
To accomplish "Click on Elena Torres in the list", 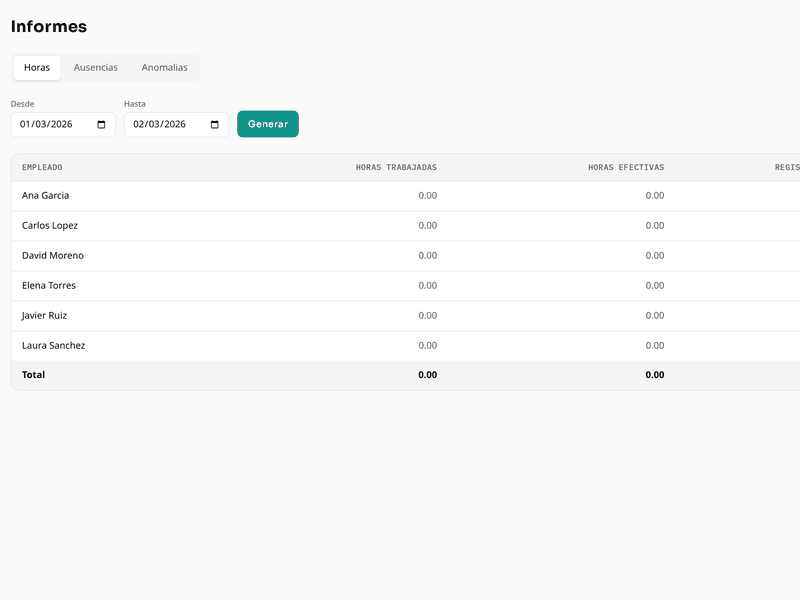I will (49, 286).
